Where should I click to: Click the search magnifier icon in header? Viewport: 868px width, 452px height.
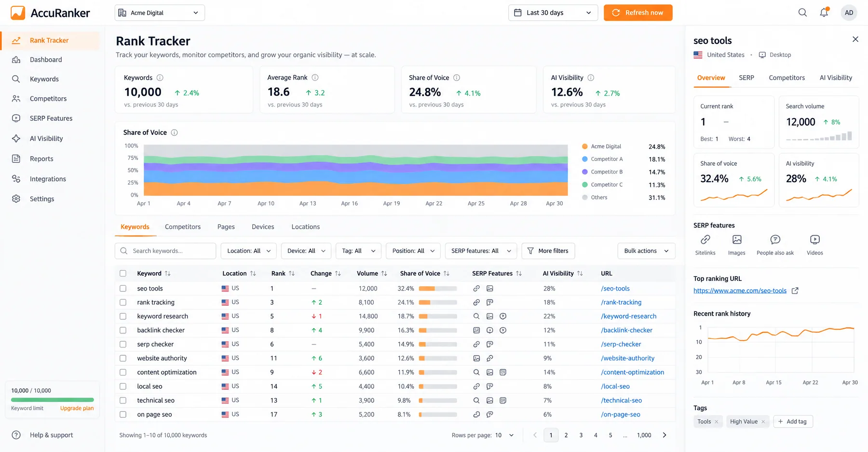(802, 13)
